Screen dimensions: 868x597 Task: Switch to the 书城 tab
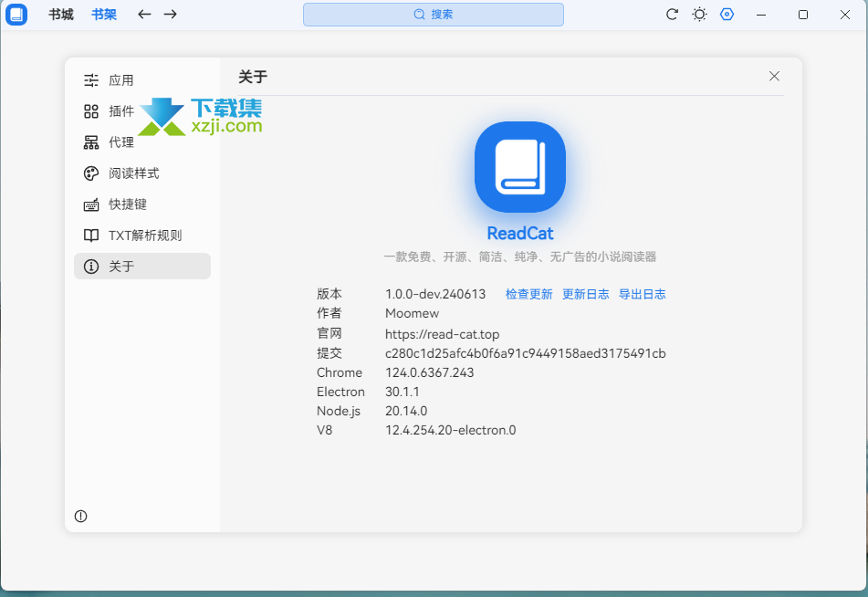coord(61,15)
